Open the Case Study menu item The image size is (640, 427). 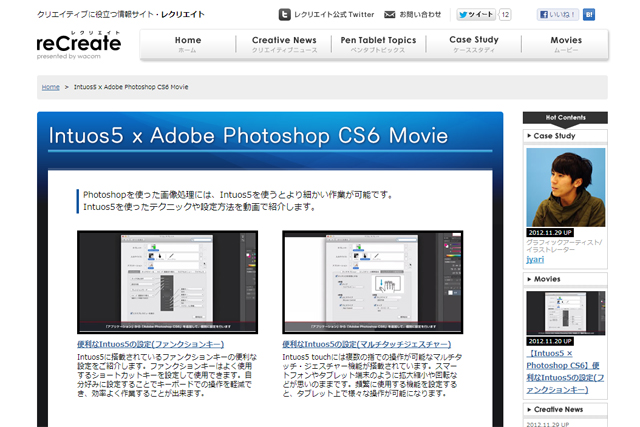(x=474, y=44)
